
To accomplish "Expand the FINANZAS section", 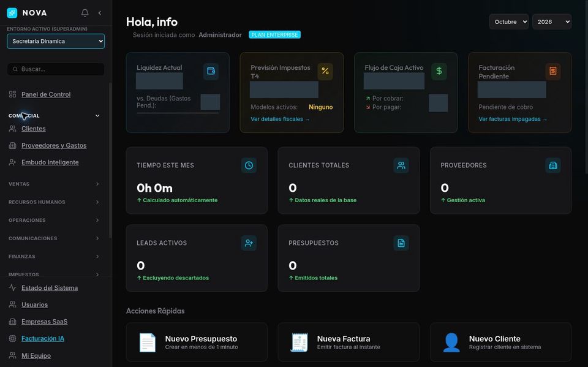I will point(54,256).
